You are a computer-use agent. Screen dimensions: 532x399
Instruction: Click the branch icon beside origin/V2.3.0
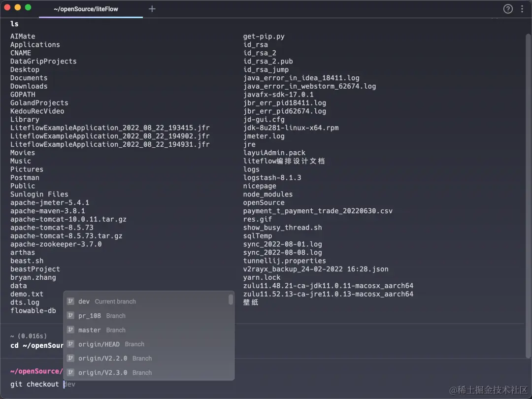tap(70, 372)
